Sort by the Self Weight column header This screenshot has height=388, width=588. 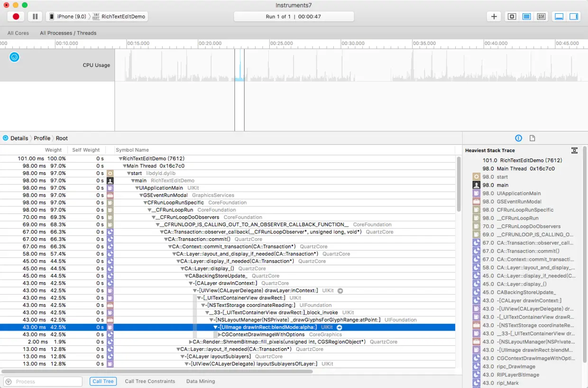pos(86,150)
